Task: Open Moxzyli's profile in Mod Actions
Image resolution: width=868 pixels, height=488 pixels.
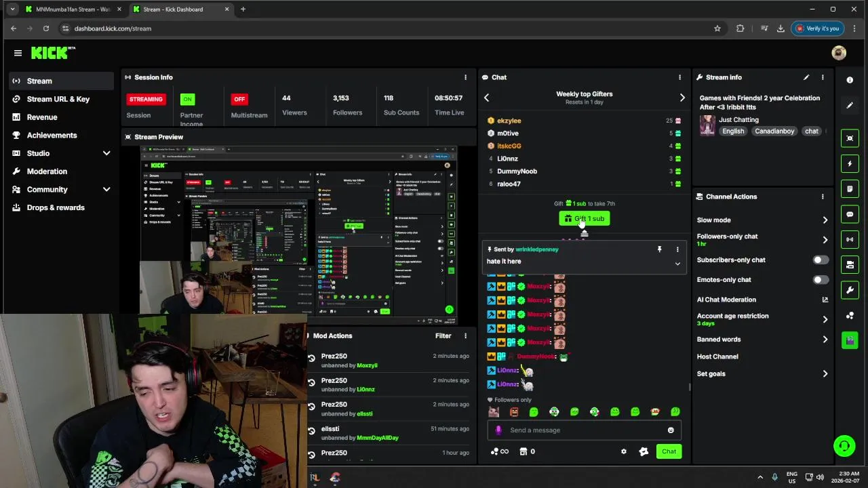Action: pyautogui.click(x=367, y=365)
